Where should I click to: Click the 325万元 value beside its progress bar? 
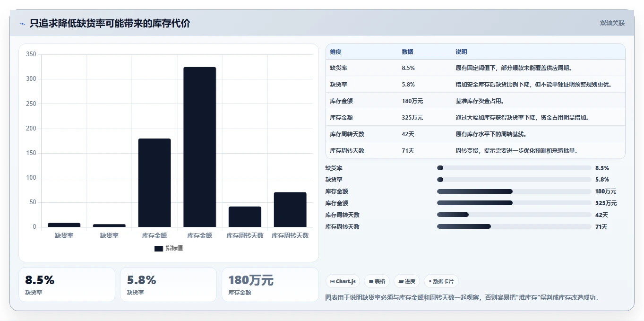(x=606, y=203)
